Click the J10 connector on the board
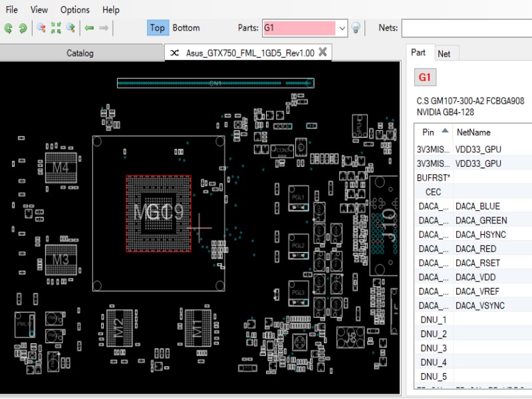Screen dimensions: 532x399 384,226
